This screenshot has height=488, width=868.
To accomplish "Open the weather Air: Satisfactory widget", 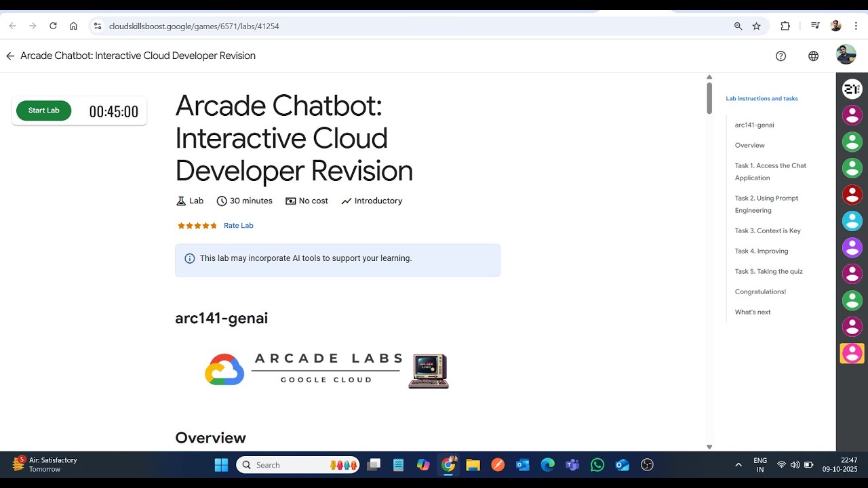I will coord(46,464).
